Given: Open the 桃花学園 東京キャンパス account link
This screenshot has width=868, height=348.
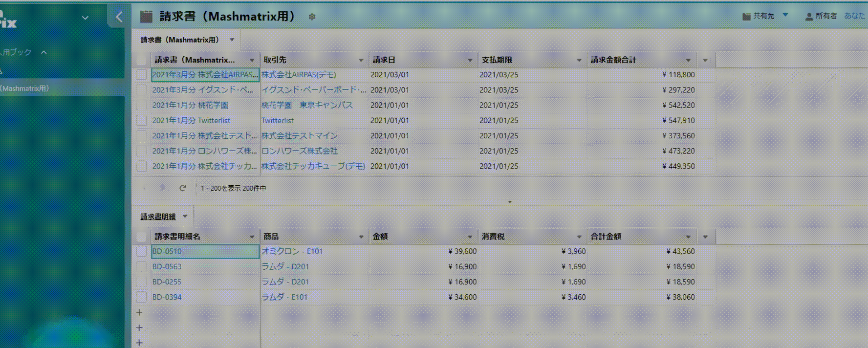Looking at the screenshot, I should pyautogui.click(x=307, y=105).
